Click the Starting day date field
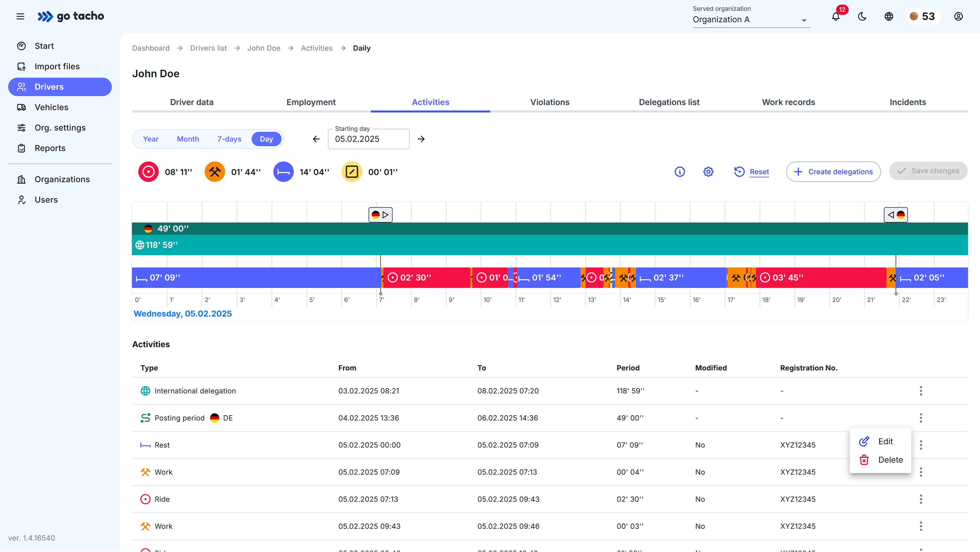The image size is (980, 552). click(x=368, y=139)
